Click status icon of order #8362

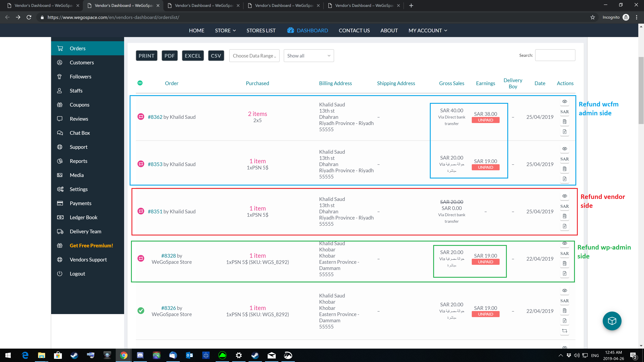[141, 117]
